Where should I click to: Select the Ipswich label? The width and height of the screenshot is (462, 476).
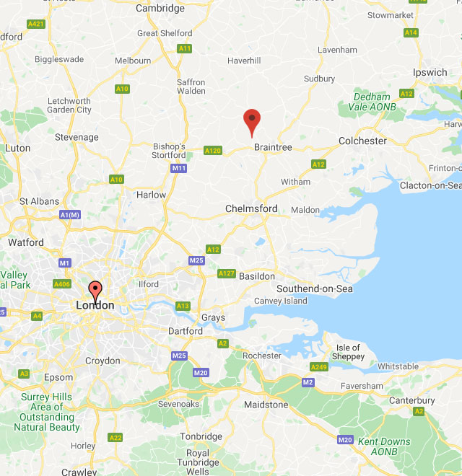coord(430,73)
